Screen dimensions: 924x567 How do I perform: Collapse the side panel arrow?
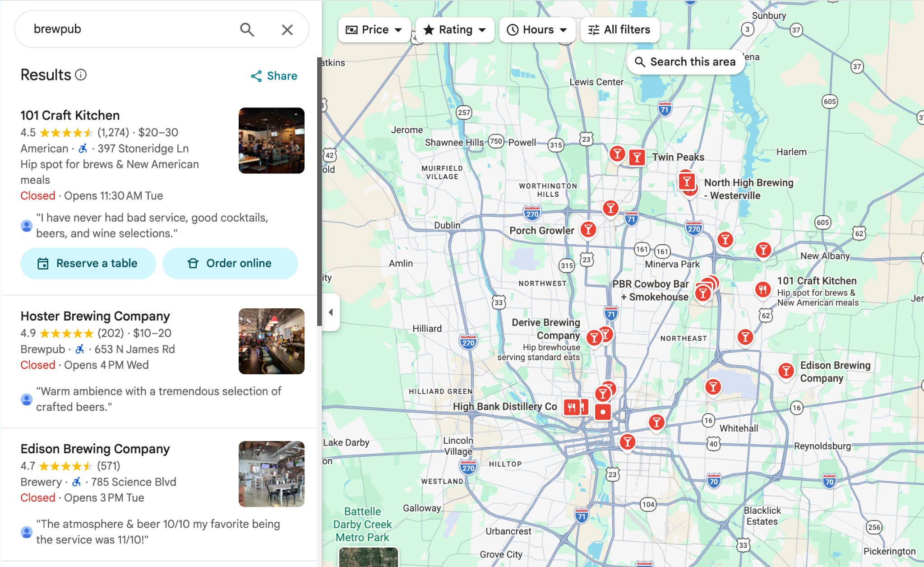[331, 312]
